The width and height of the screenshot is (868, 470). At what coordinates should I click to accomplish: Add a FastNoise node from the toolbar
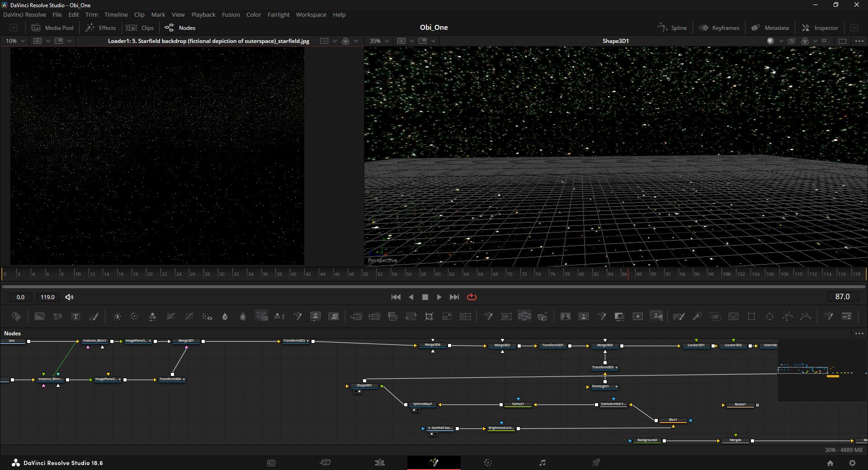(57, 316)
